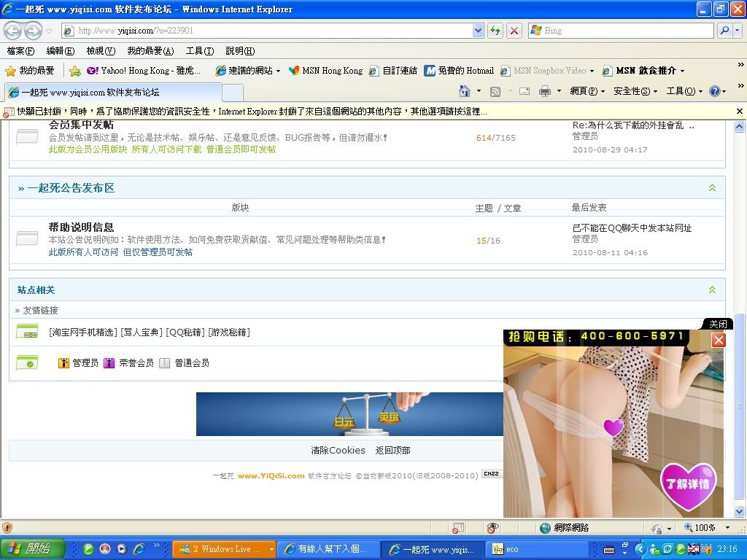Dismiss the yellow information bar
This screenshot has height=560, width=747.
739,112
